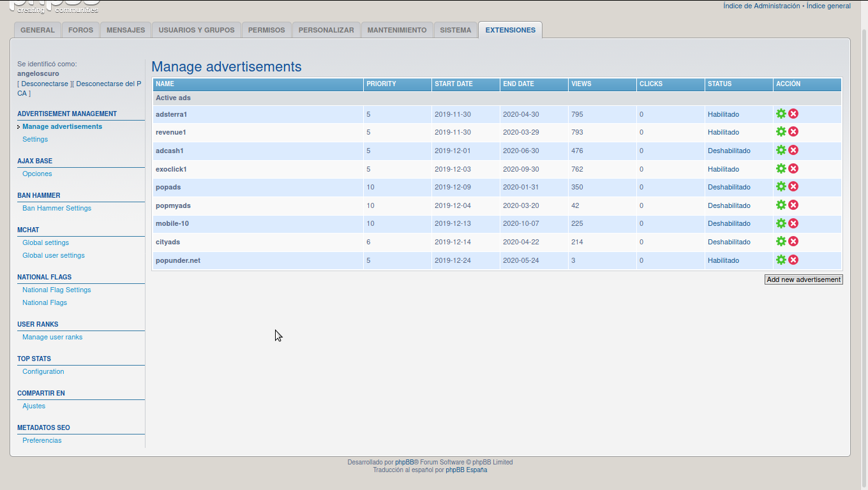This screenshot has height=490, width=868.
Task: Click Add new advertisement button
Action: (x=804, y=279)
